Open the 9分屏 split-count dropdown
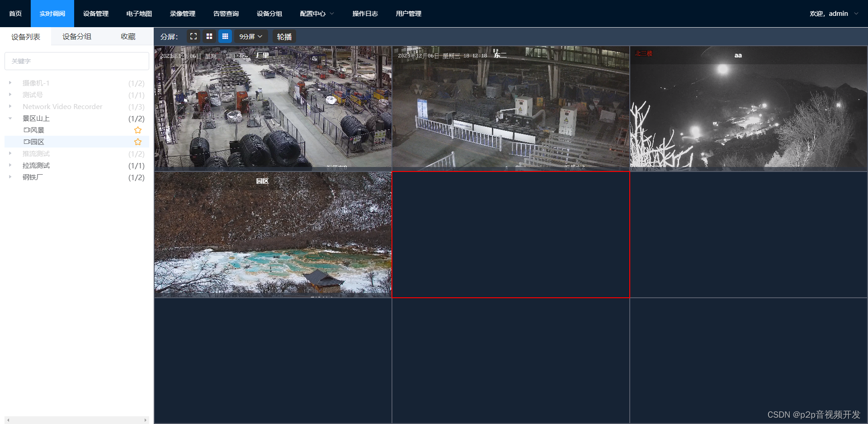 250,36
